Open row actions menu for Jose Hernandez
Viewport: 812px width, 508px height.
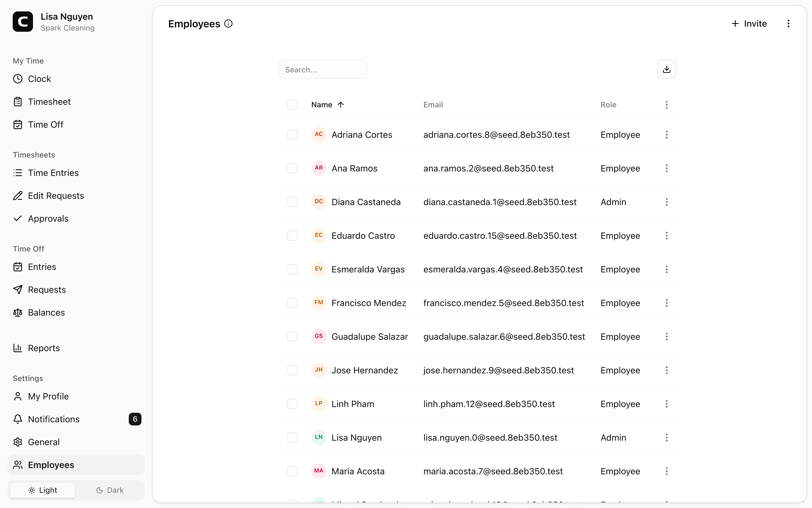(x=666, y=370)
